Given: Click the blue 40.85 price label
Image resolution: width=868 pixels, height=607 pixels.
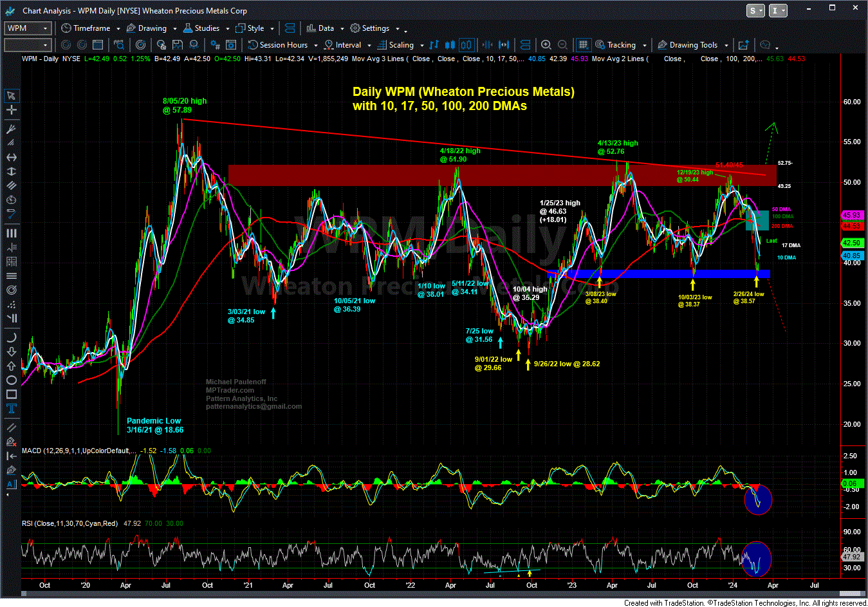Looking at the screenshot, I should (851, 256).
